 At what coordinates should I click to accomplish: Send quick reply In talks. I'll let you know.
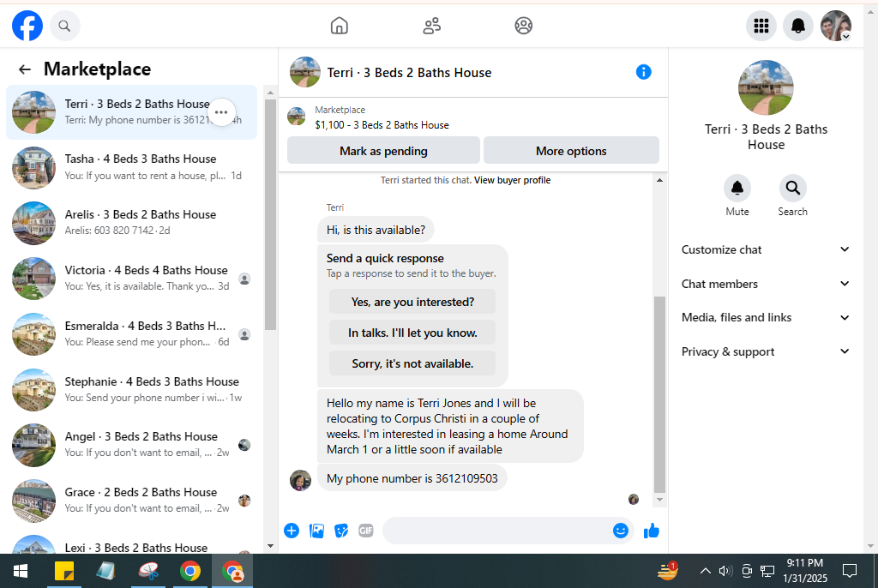(x=412, y=333)
